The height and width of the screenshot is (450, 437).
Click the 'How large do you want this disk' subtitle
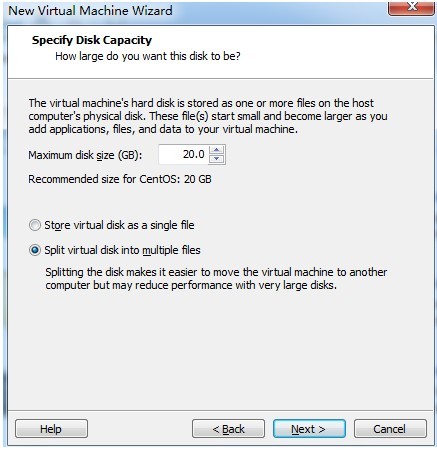[x=148, y=56]
